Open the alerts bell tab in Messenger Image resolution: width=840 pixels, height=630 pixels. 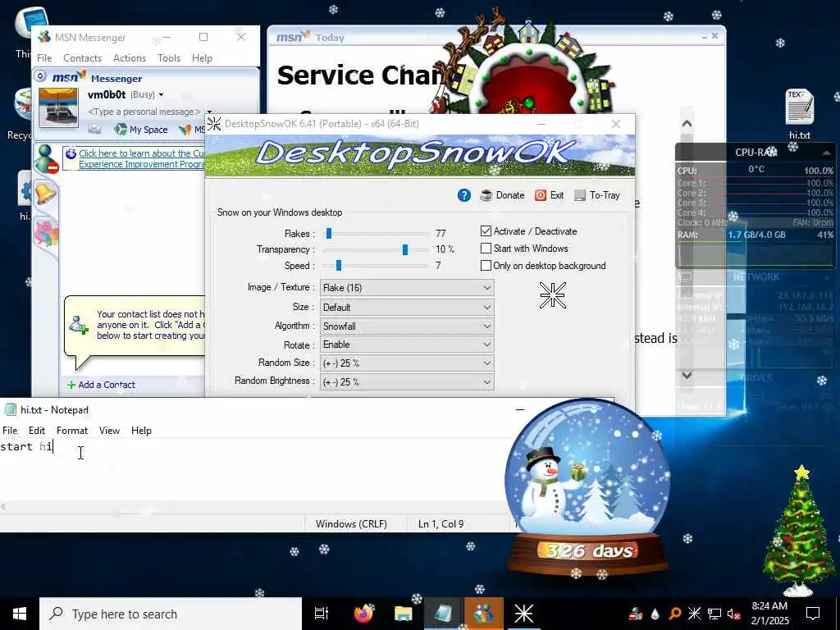click(46, 194)
